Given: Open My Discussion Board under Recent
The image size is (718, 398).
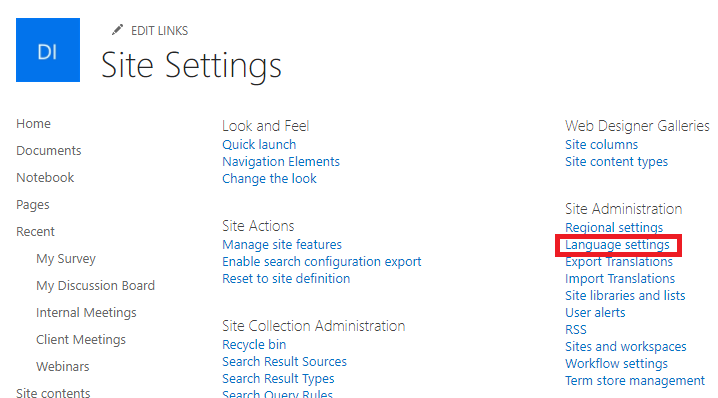Looking at the screenshot, I should (x=95, y=286).
